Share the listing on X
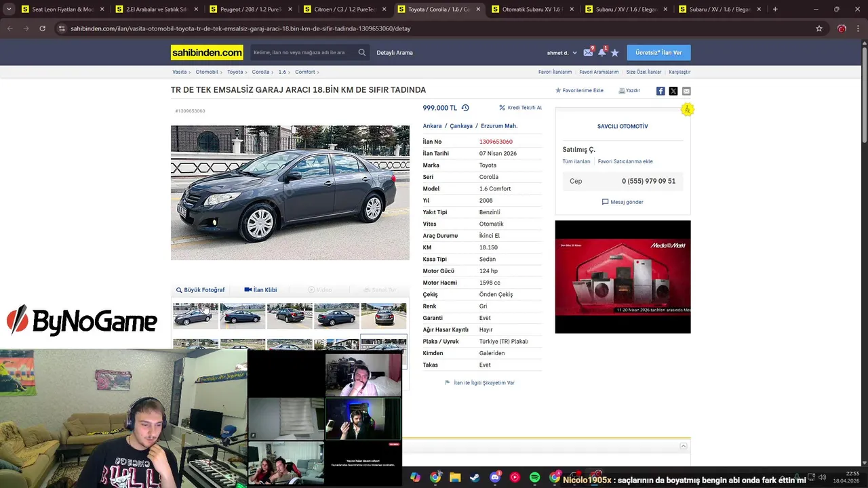868x488 pixels. point(673,91)
